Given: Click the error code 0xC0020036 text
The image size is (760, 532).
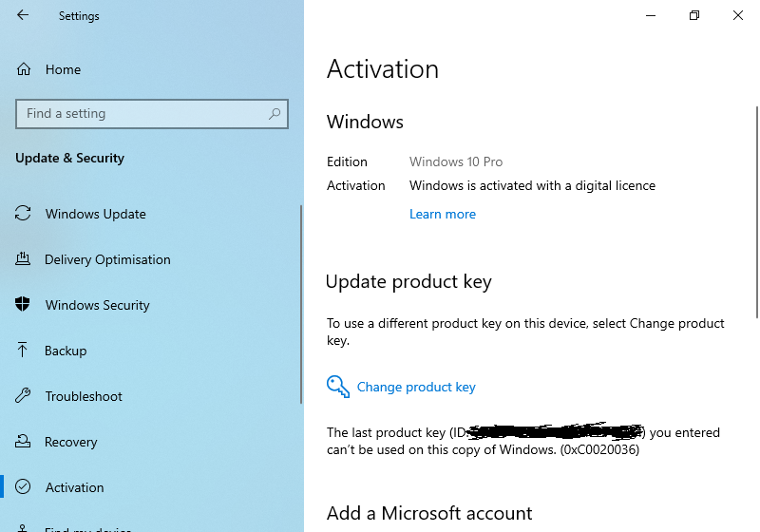Looking at the screenshot, I should [x=599, y=449].
